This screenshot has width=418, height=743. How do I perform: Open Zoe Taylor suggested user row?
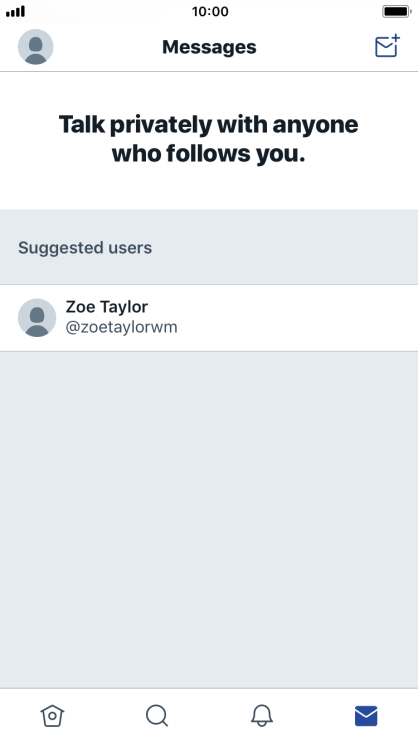tap(209, 318)
